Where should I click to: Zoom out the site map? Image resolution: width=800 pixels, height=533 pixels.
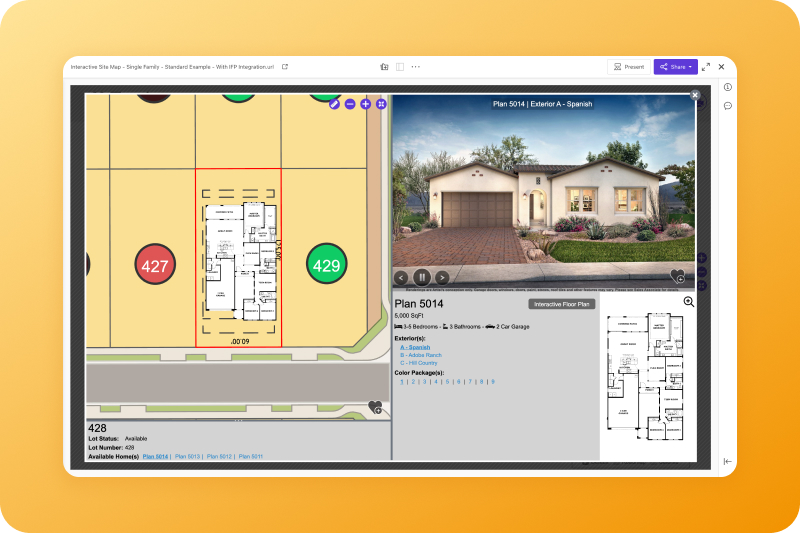click(350, 104)
